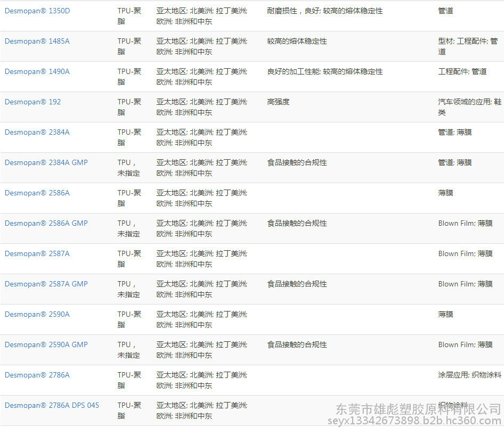Open the Desmopan® 2590A GMP link

pos(46,345)
